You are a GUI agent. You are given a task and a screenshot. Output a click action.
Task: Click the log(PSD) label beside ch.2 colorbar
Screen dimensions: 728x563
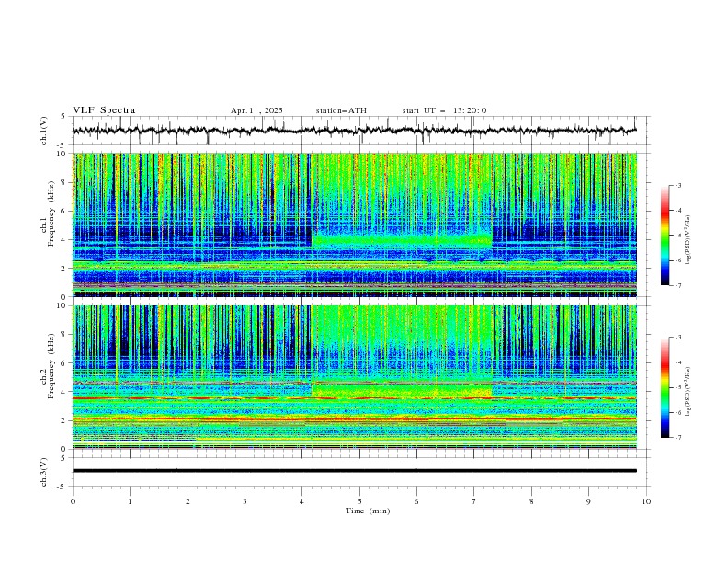point(688,392)
